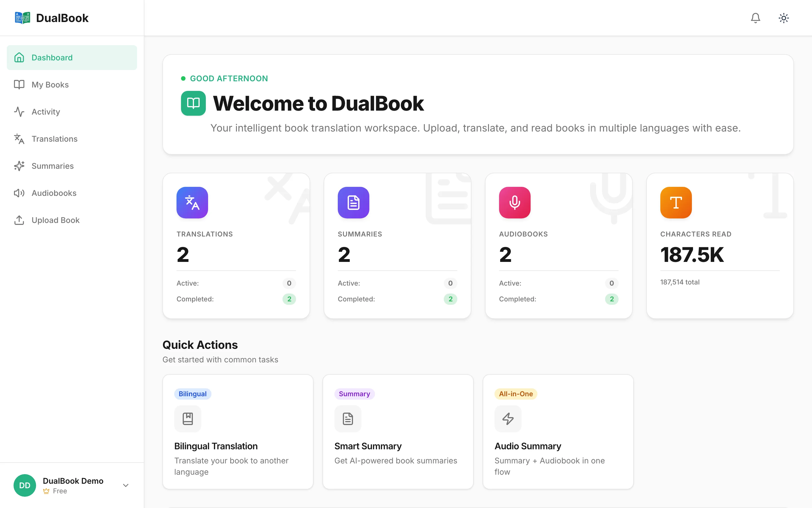Click the '187.5K' characters read value
This screenshot has width=812, height=508.
click(692, 255)
